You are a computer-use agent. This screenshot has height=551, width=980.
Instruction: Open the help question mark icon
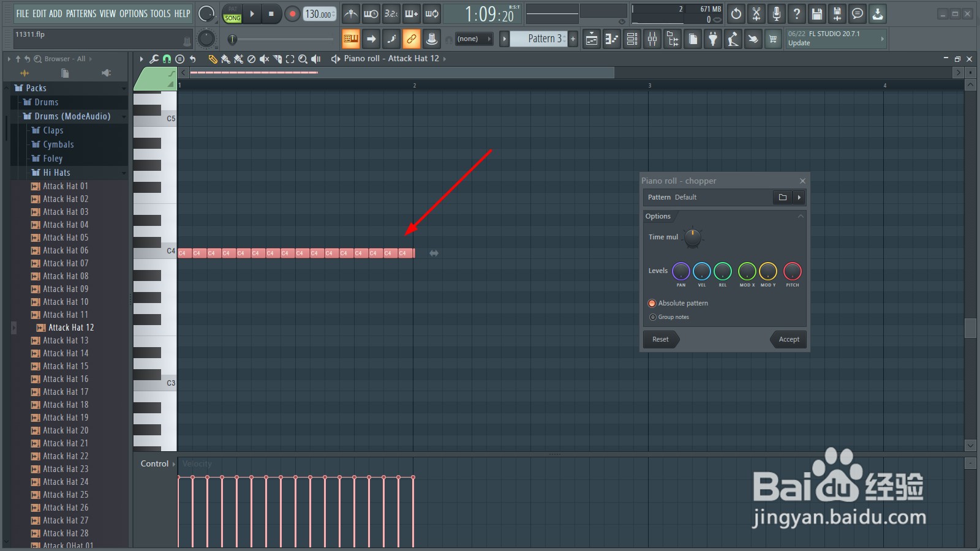point(797,13)
